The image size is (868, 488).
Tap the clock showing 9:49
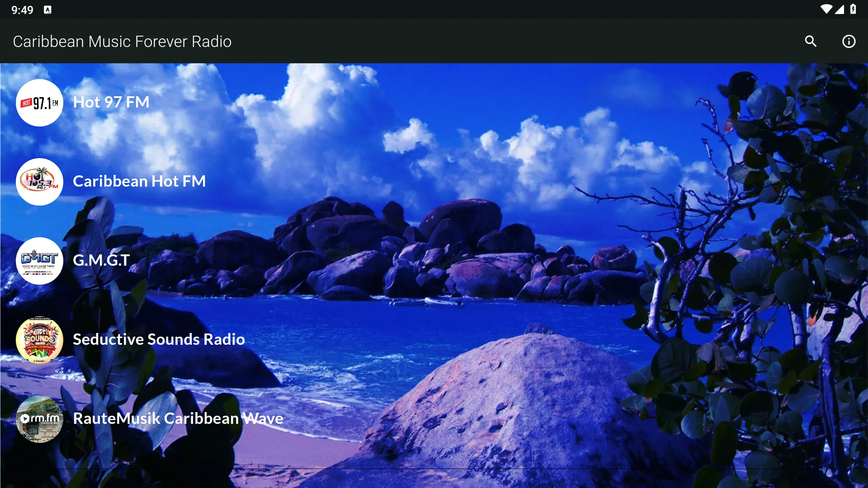coord(22,10)
